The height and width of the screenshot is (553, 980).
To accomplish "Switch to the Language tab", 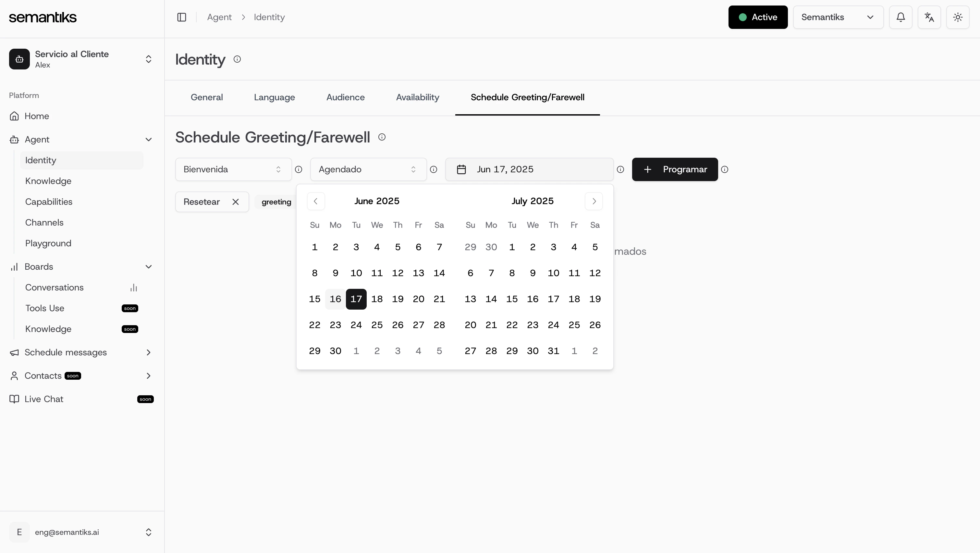I will 274,97.
